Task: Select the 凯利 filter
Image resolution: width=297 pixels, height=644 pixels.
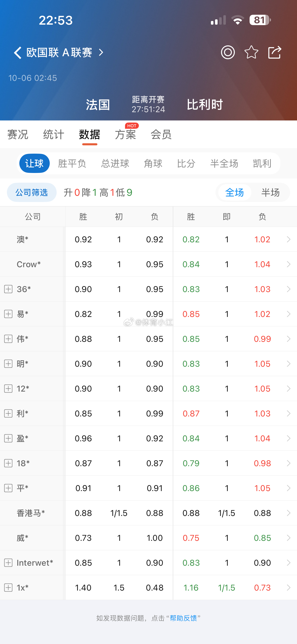Action: pyautogui.click(x=262, y=164)
